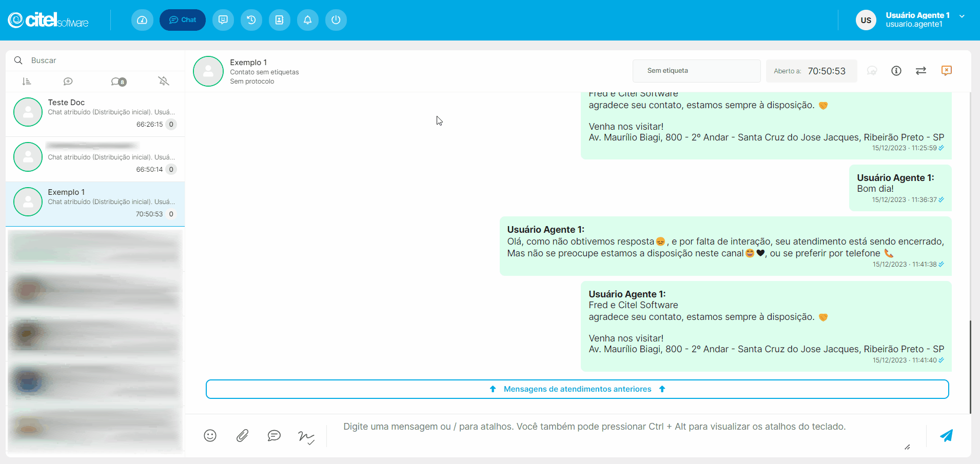Open the dashboard gauge icon in top bar

pos(142,20)
